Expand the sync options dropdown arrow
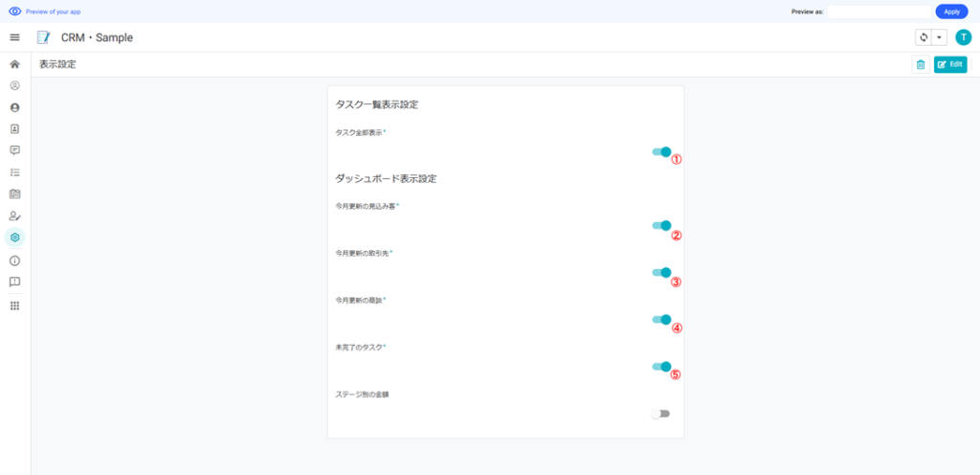The width and height of the screenshot is (980, 475). (x=940, y=37)
